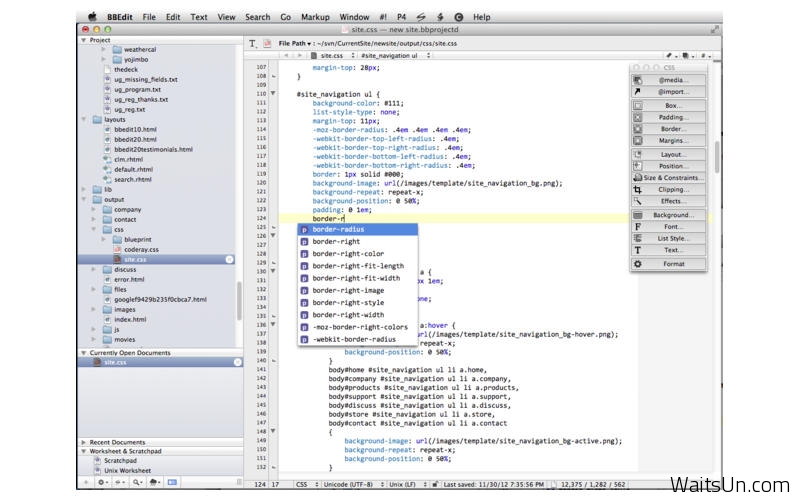
Task: Click the Layout... button in CSS palette
Action: (x=669, y=154)
